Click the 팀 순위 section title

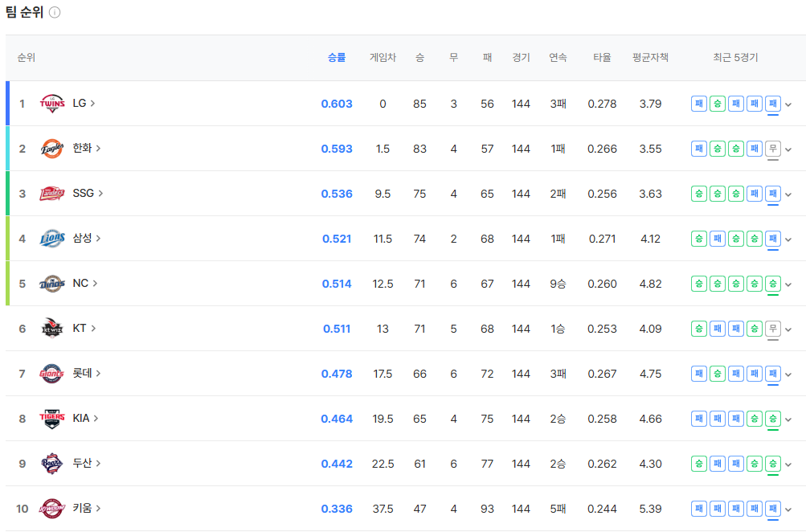point(24,12)
